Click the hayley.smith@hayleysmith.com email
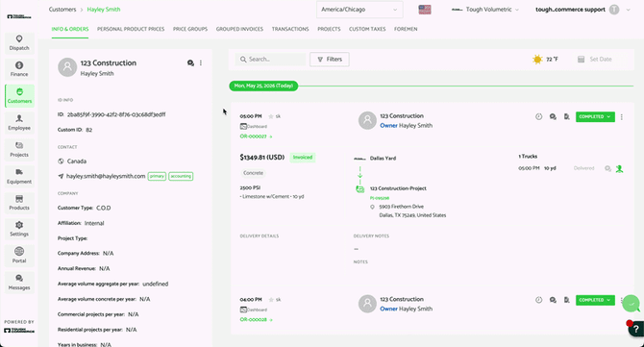The image size is (644, 347). tap(106, 176)
